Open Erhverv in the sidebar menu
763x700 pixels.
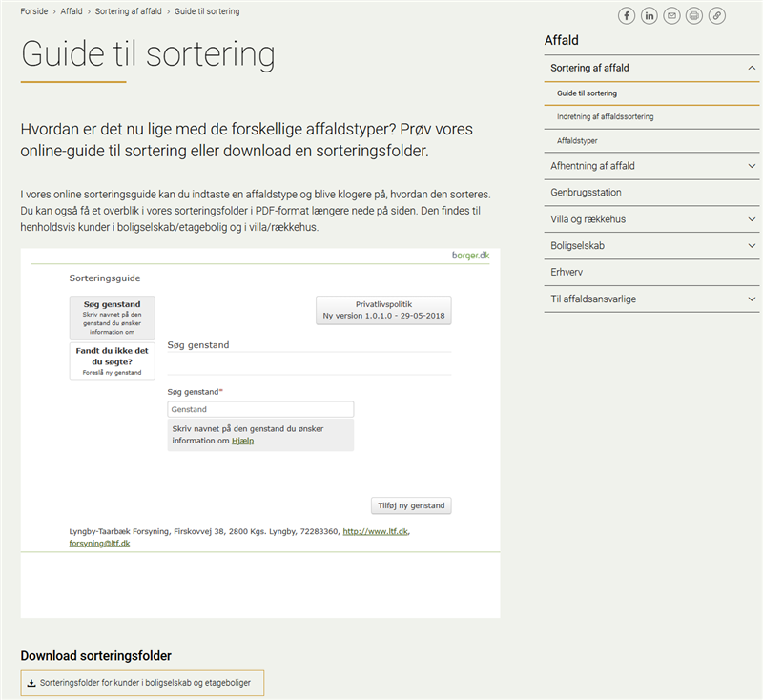coord(567,273)
